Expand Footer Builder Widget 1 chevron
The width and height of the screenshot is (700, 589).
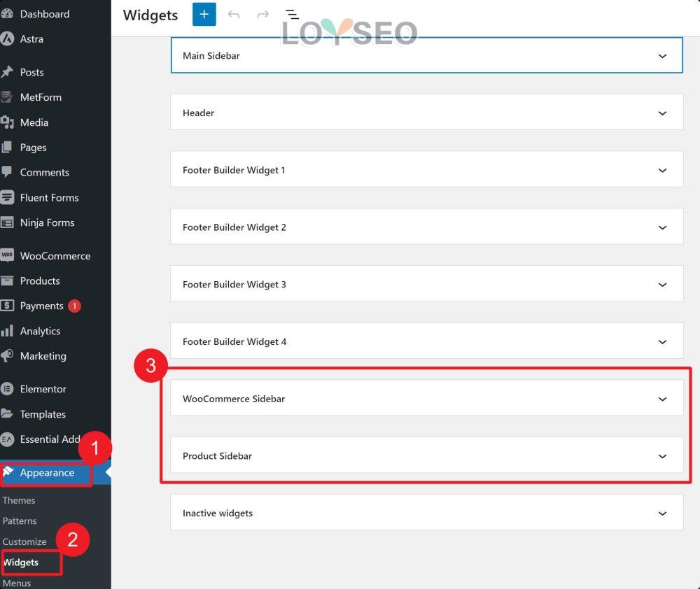click(x=662, y=170)
